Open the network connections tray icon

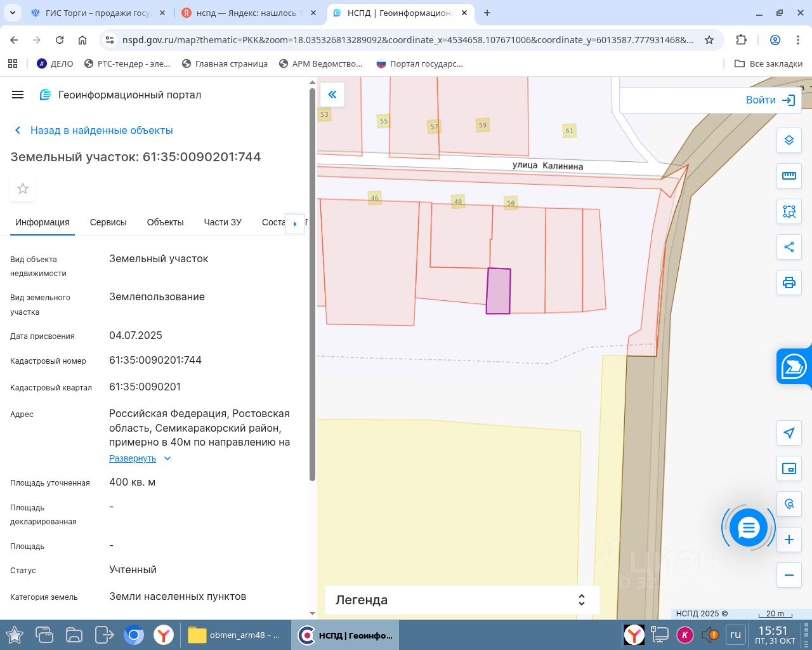coord(659,634)
